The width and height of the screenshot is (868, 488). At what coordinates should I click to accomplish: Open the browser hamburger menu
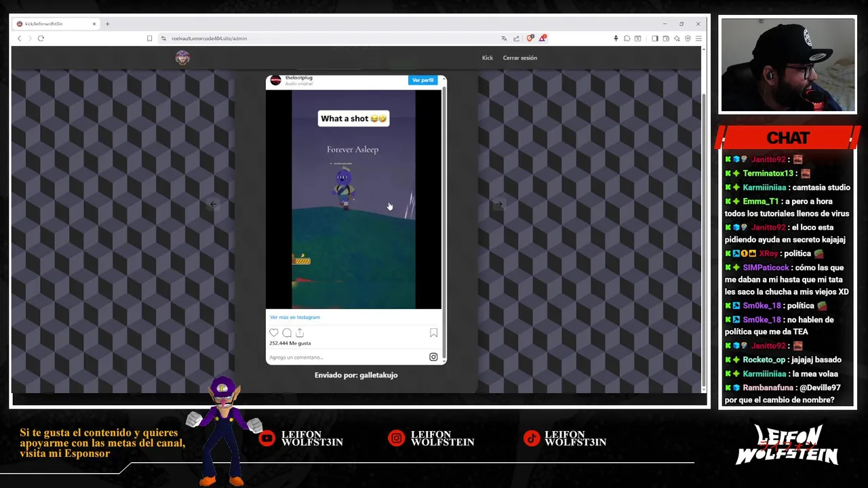point(698,38)
